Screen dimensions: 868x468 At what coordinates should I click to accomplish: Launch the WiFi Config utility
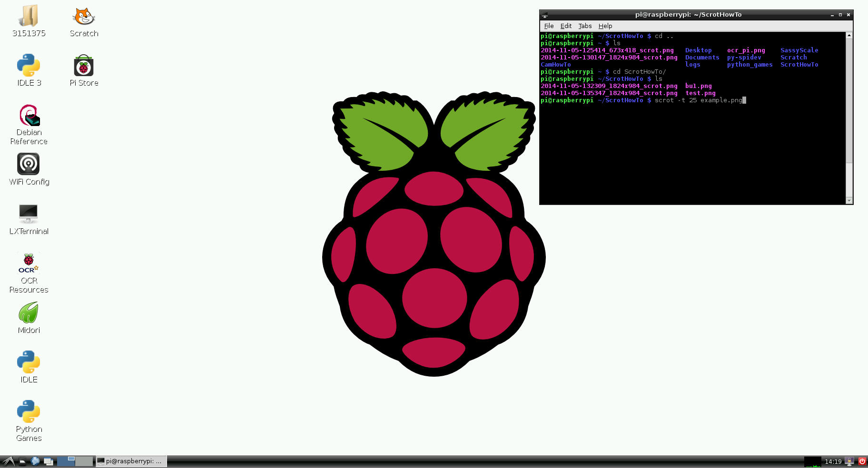(x=28, y=164)
